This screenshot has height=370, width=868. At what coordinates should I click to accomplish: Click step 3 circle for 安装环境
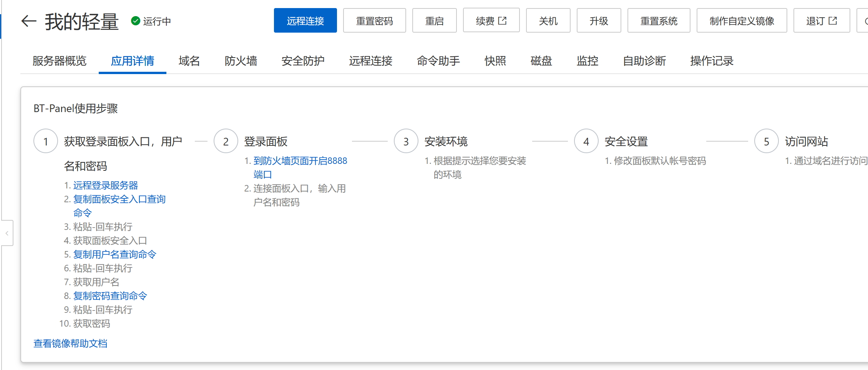(406, 141)
